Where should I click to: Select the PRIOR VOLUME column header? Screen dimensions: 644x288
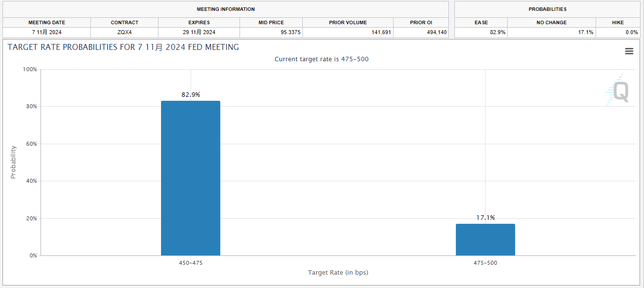[348, 23]
